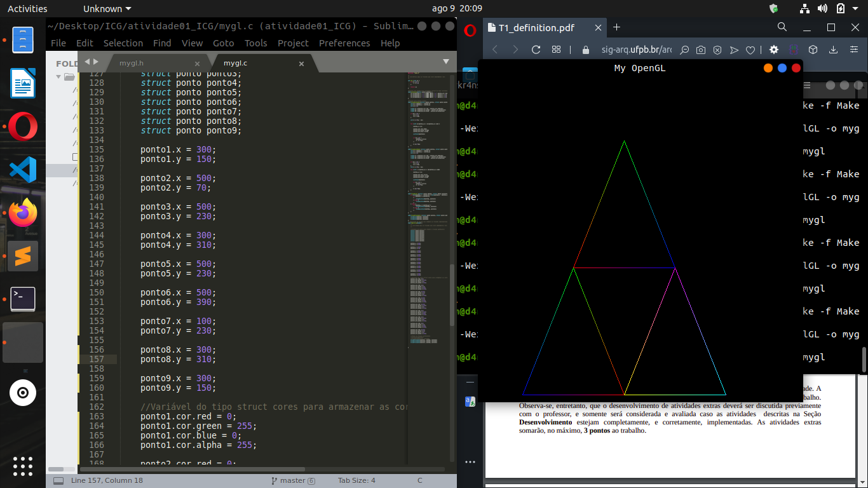This screenshot has height=488, width=868.
Task: Click the cube extensions icon in Opera
Action: (813, 50)
